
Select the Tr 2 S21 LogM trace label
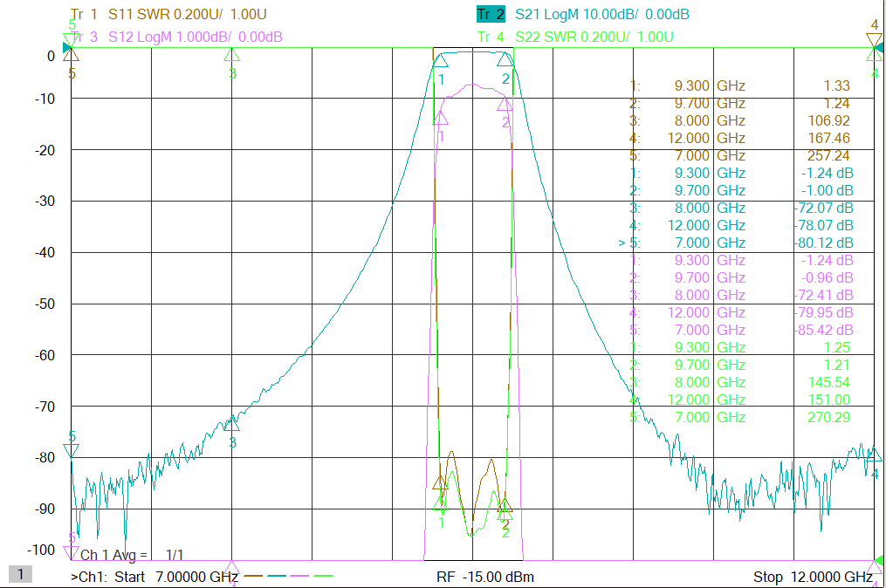[x=583, y=14]
